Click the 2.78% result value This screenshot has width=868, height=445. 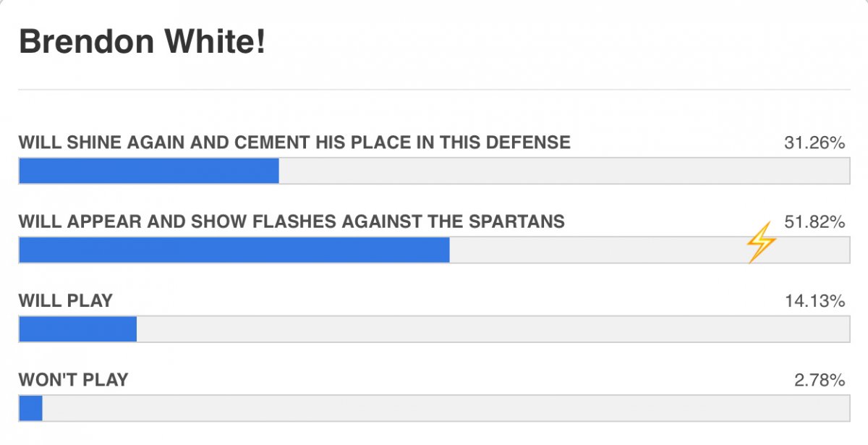tap(820, 380)
